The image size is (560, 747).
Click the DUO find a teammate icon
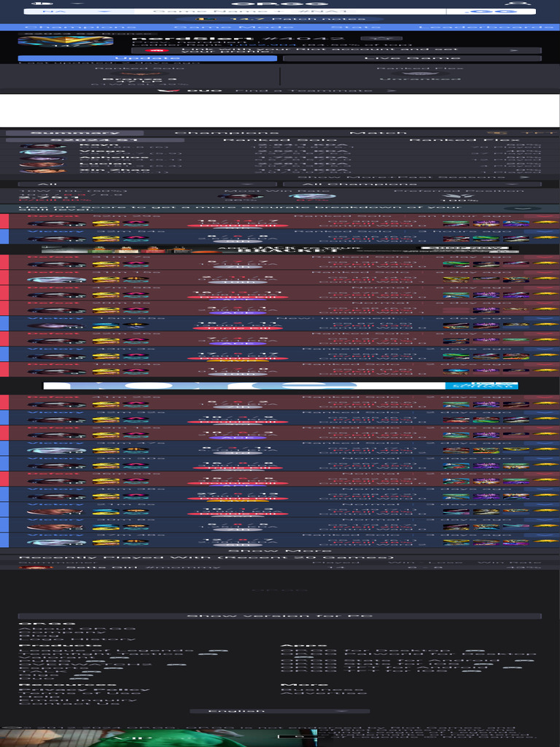[171, 90]
